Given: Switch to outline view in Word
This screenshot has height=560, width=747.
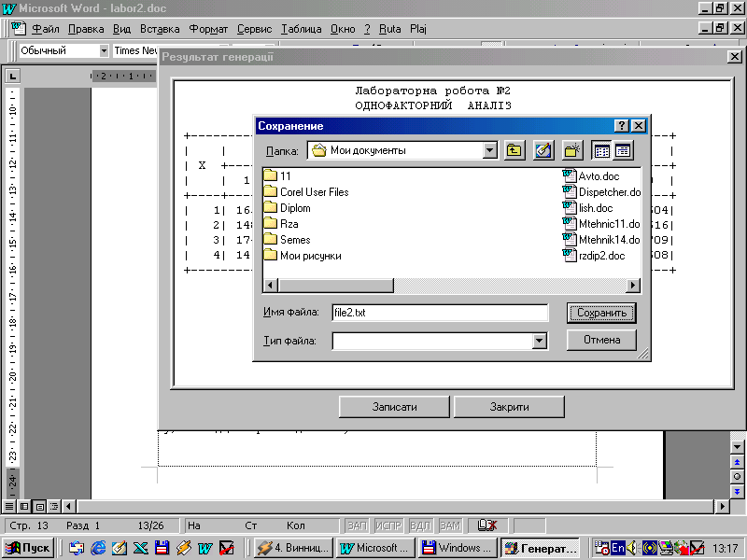Looking at the screenshot, I should pos(54,506).
